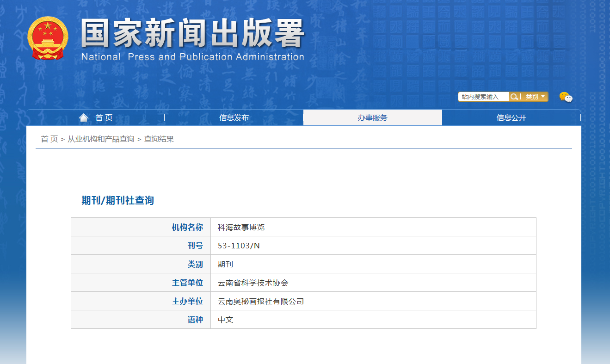This screenshot has width=610, height=364.
Task: Open the WeChat icon at top right
Action: 566,97
